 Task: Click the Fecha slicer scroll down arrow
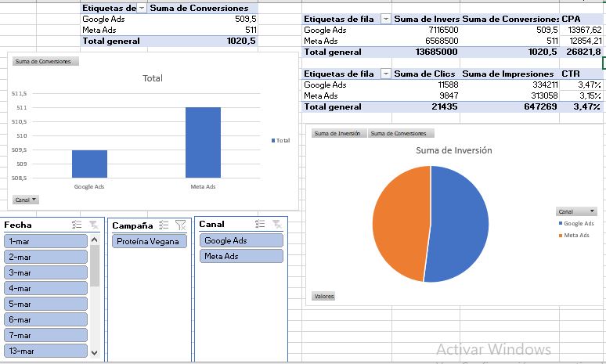click(x=94, y=352)
